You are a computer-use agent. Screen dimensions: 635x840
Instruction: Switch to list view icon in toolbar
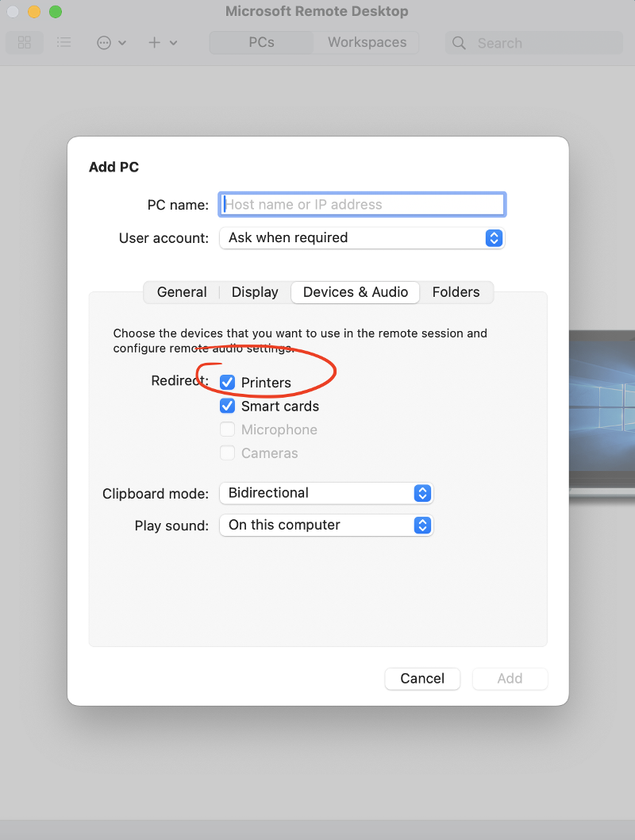[63, 42]
